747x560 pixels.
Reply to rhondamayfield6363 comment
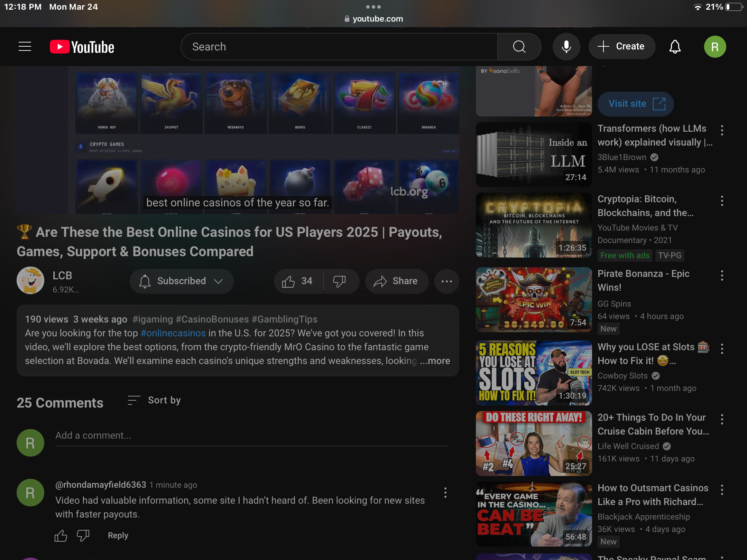[118, 536]
